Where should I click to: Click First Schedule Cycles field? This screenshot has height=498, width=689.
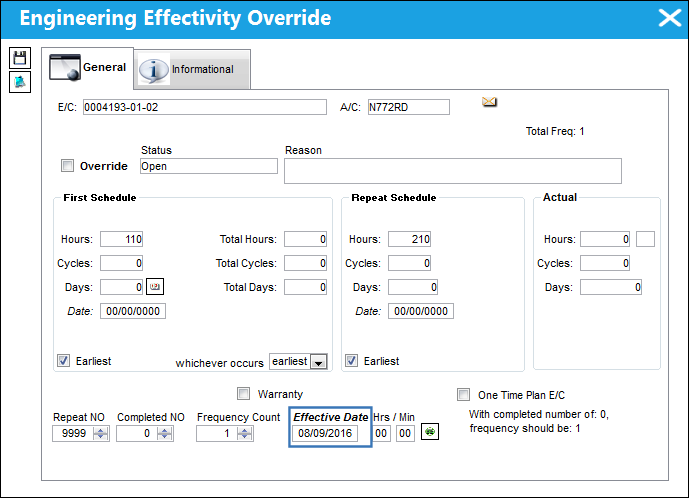[x=121, y=263]
